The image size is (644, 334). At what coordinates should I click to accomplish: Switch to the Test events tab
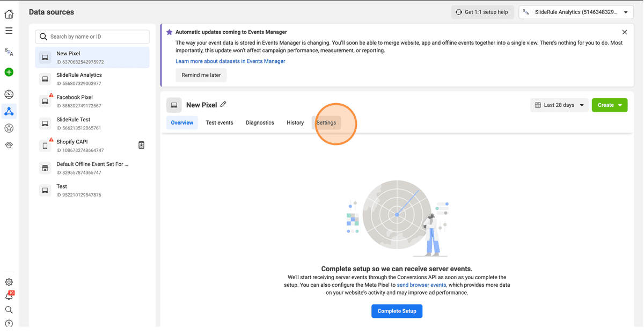click(x=219, y=123)
